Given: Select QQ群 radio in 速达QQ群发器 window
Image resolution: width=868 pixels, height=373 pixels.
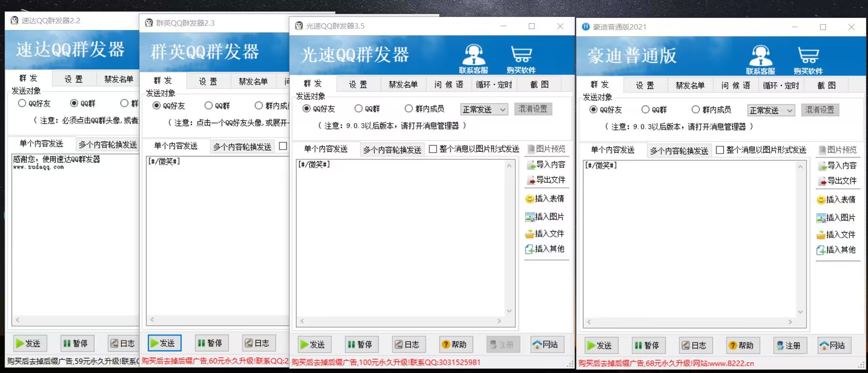Looking at the screenshot, I should [x=83, y=103].
